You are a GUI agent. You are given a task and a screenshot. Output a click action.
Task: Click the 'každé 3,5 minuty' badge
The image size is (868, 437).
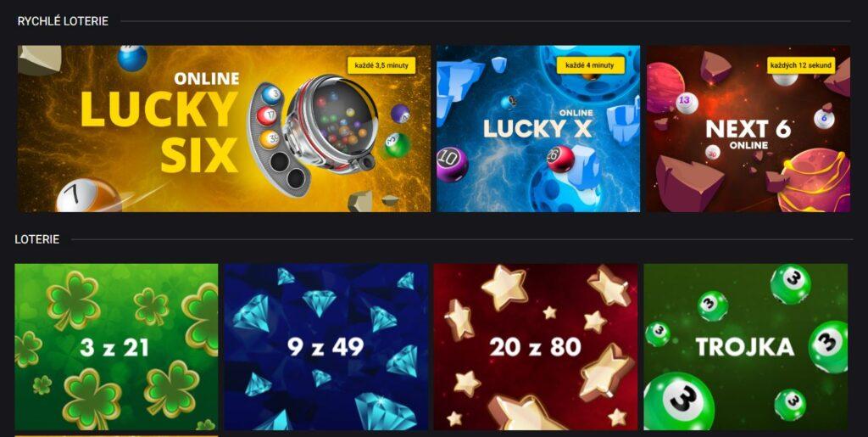[x=381, y=65]
